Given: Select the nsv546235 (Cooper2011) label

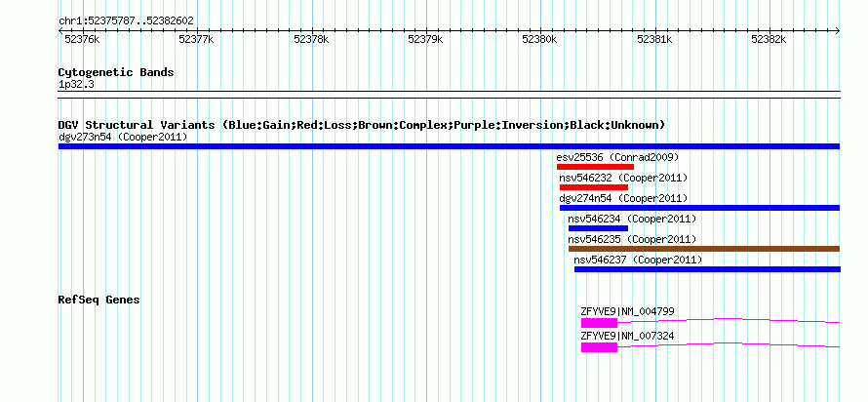Looking at the screenshot, I should click(x=632, y=239).
